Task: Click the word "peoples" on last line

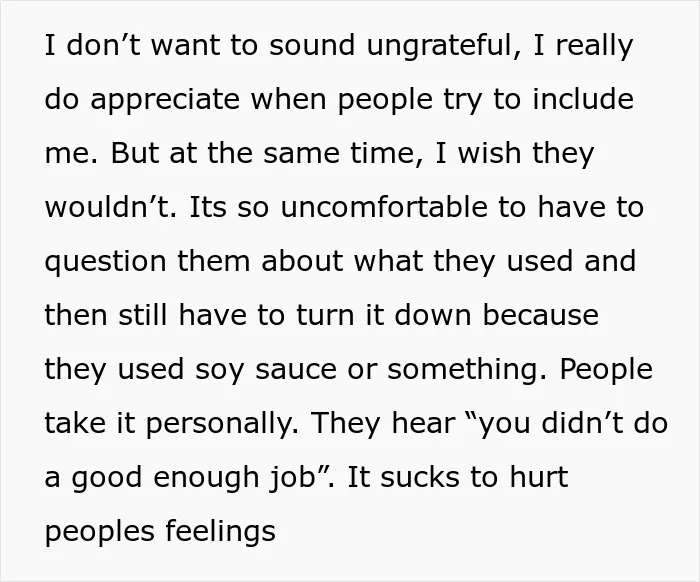Action: tap(100, 533)
